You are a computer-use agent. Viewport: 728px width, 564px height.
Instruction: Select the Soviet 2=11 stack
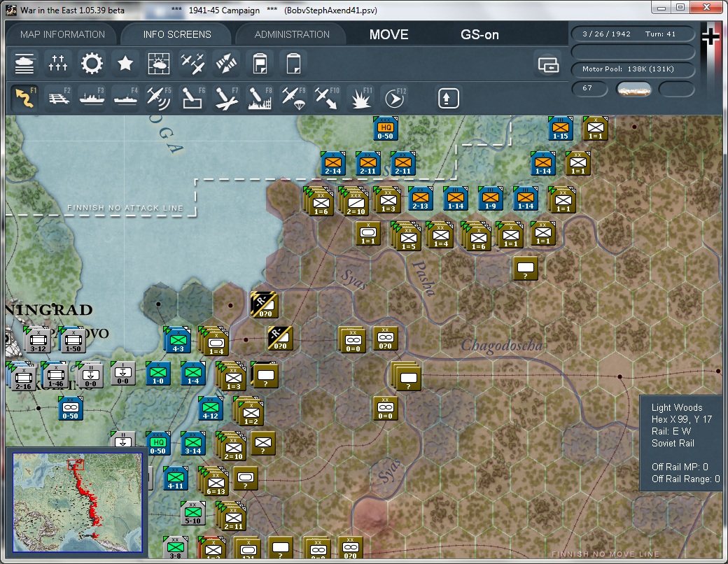(x=232, y=516)
